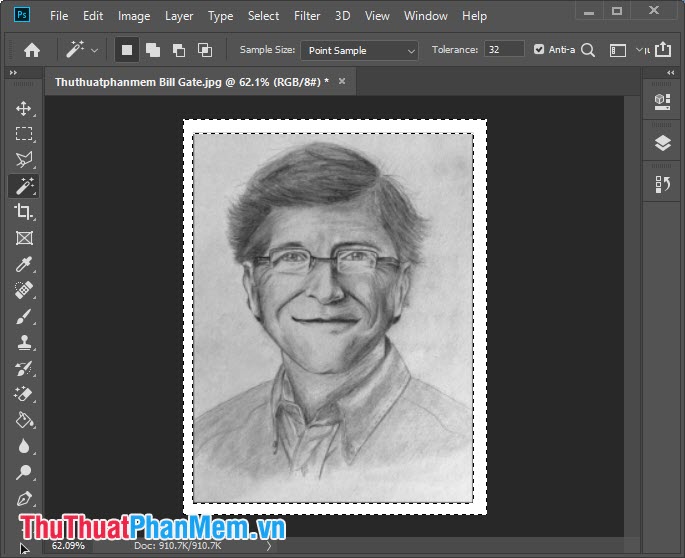Click the Tolerance value field

click(x=504, y=49)
